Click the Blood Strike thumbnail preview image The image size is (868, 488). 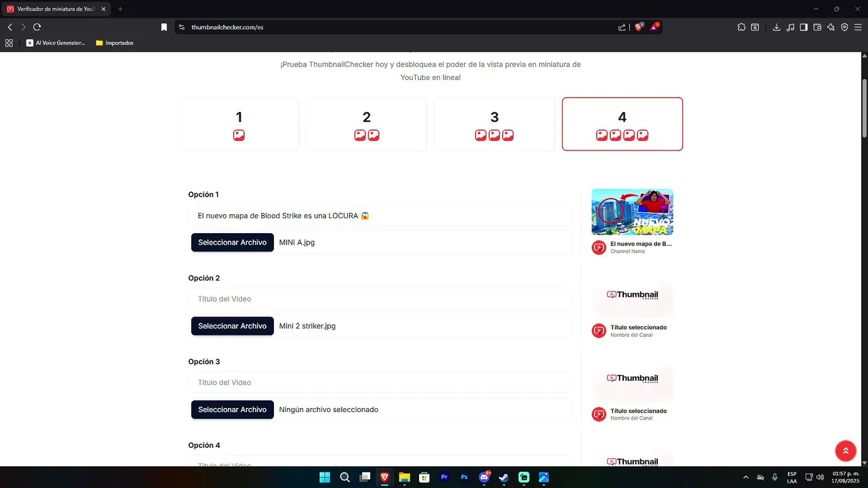click(x=633, y=211)
